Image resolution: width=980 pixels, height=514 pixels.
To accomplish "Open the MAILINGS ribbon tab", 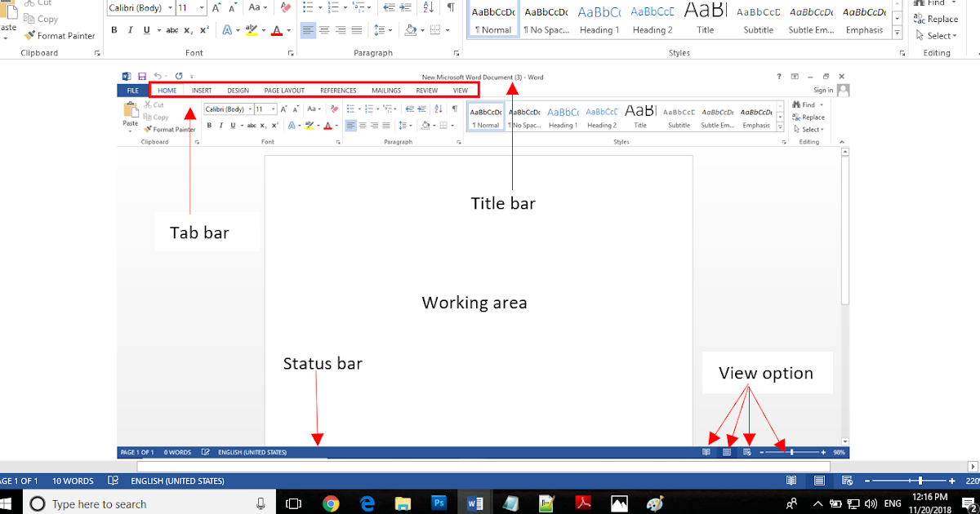I will (x=385, y=90).
